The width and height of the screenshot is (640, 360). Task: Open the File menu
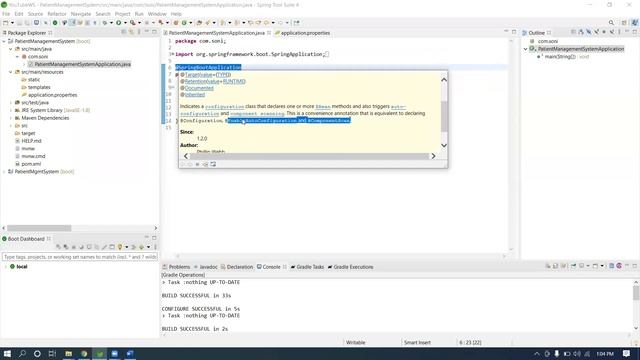6,14
